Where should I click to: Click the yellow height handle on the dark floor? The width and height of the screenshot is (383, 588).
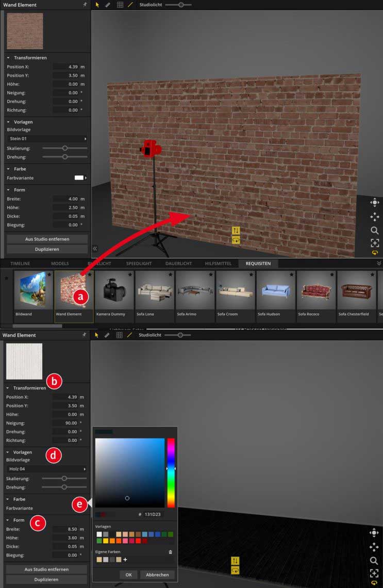click(235, 561)
